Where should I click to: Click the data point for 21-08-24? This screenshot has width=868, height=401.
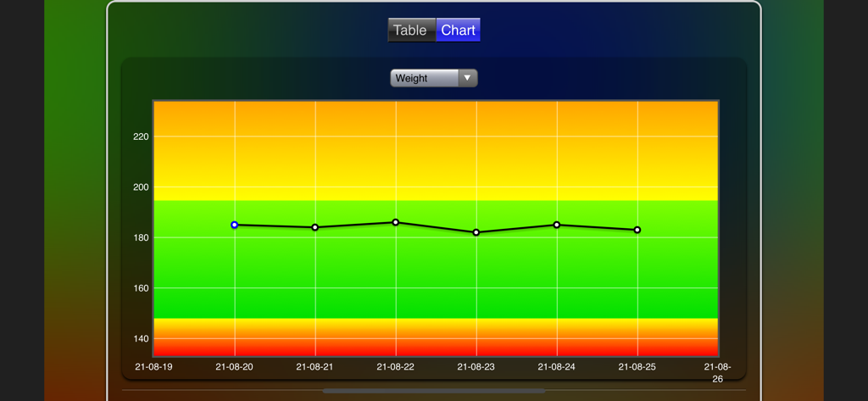pos(557,225)
